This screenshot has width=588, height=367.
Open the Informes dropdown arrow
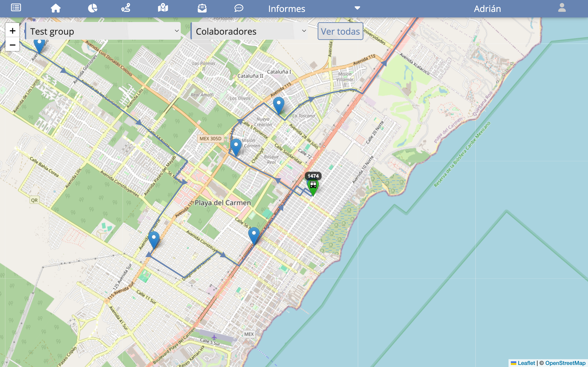pyautogui.click(x=357, y=8)
